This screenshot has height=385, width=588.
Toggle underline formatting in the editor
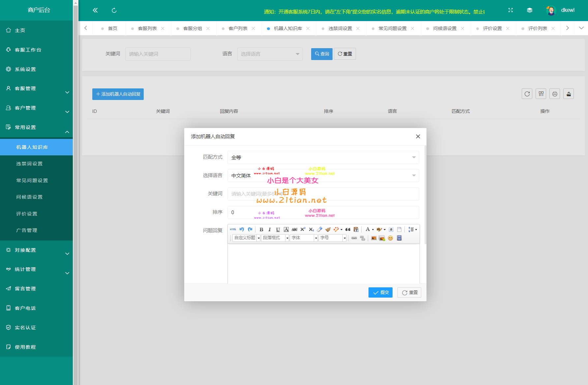coord(278,229)
